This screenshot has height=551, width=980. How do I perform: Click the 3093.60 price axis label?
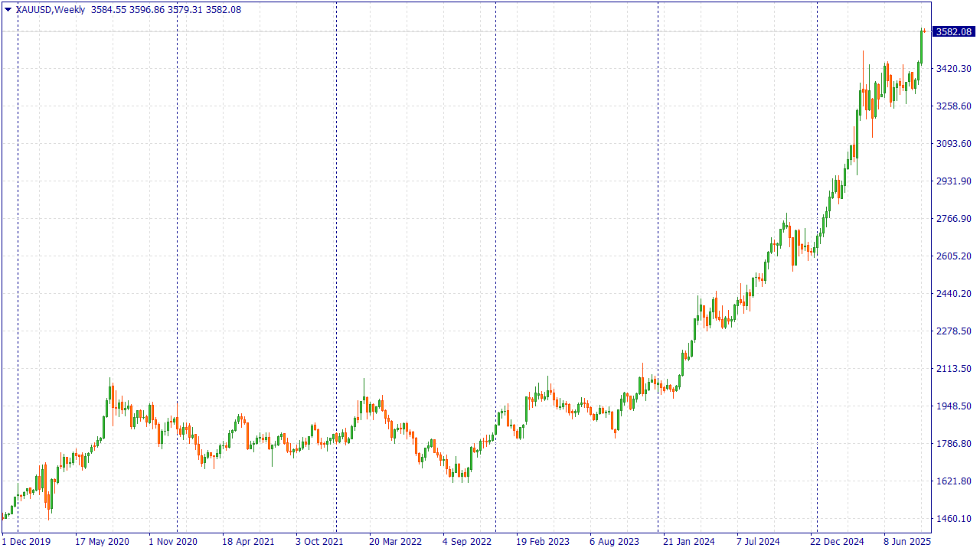[953, 144]
